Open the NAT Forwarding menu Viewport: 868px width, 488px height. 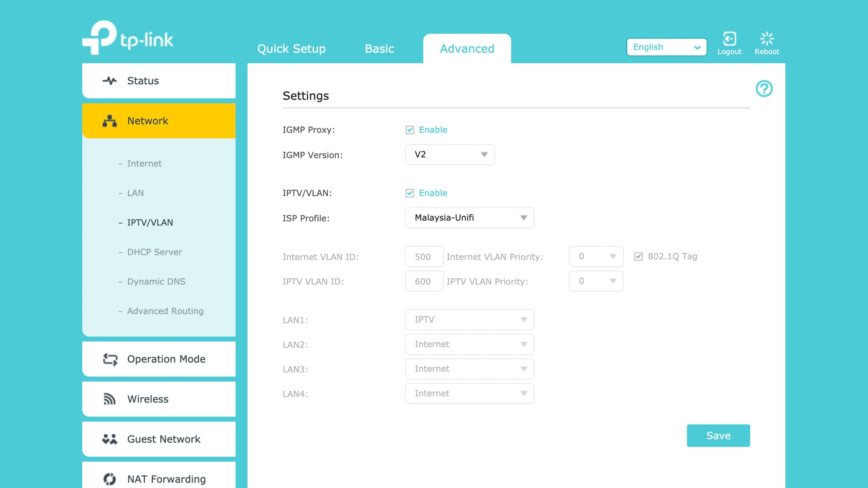[x=159, y=476]
